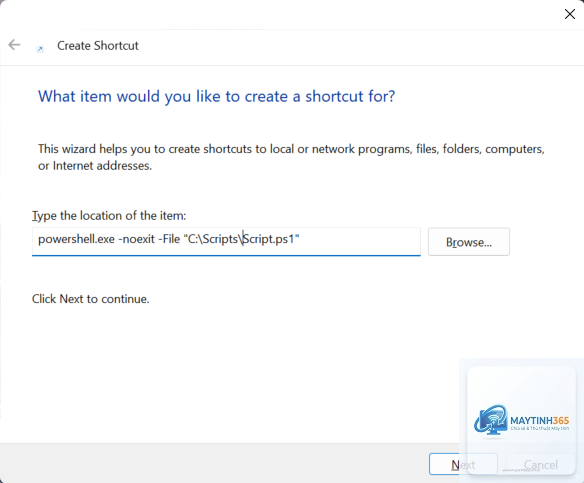Click the "Click Next to continue." text
This screenshot has width=584, height=483.
91,299
